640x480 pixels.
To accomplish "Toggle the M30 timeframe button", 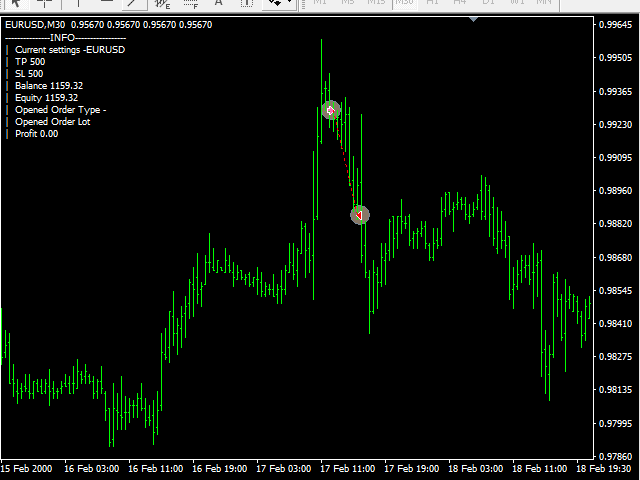I will click(403, 3).
